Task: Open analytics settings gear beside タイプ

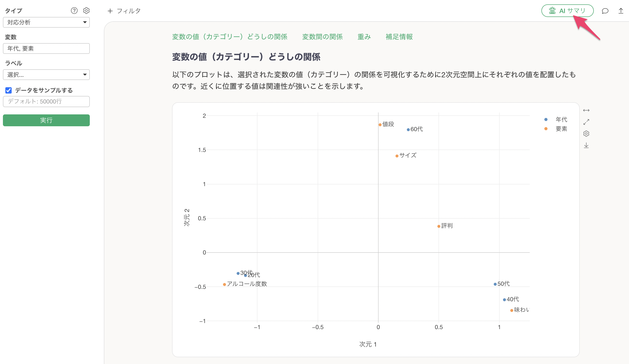Action: (x=86, y=10)
